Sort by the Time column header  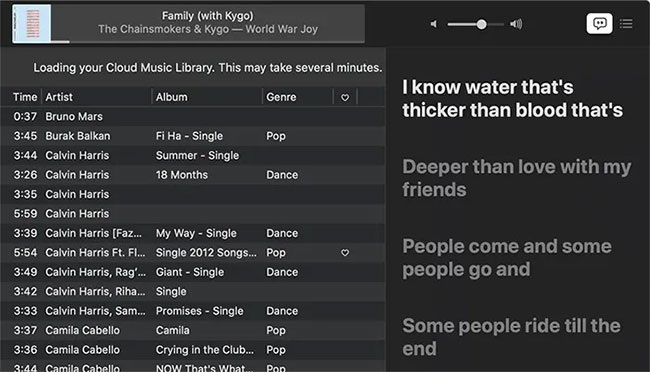[25, 97]
